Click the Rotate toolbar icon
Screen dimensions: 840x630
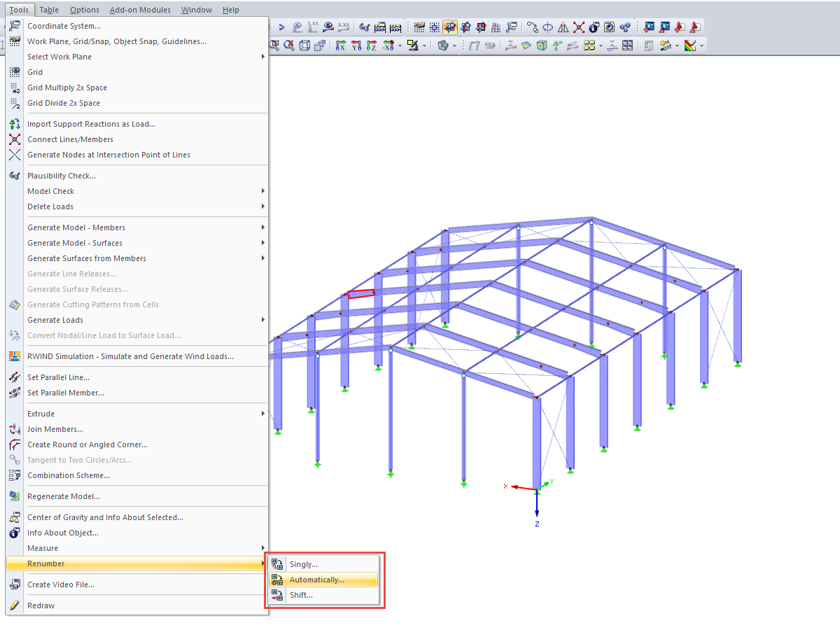[547, 27]
